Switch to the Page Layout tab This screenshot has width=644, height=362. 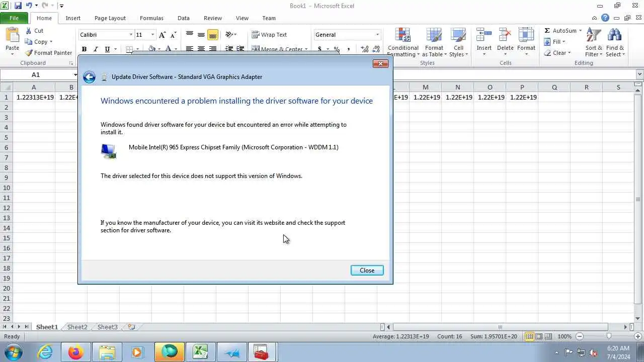point(110,18)
